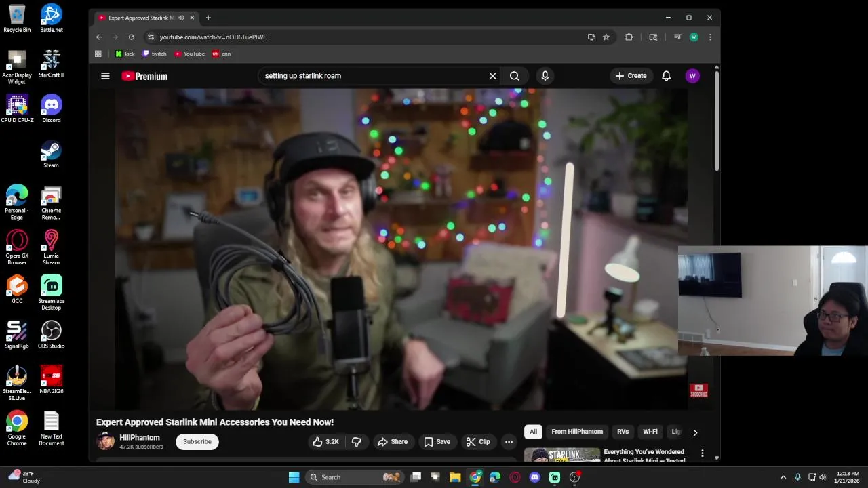The height and width of the screenshot is (488, 868).
Task: Open the YouTube bookmark
Action: (189, 54)
